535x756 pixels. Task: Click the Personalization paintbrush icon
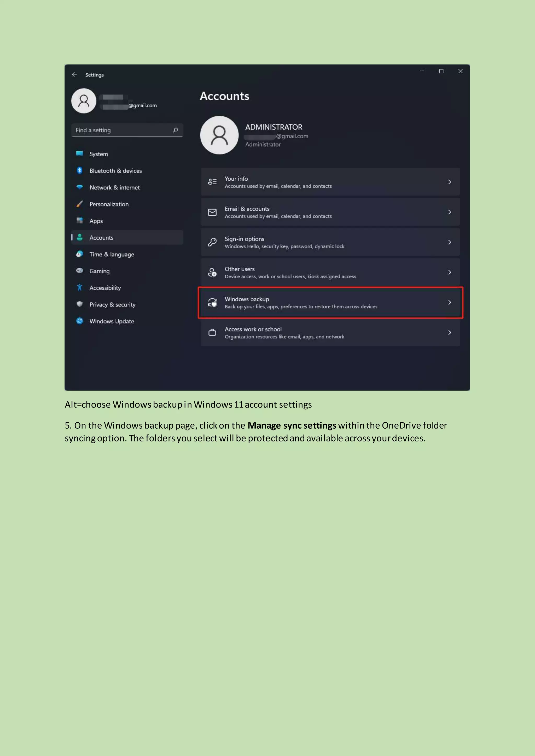[x=79, y=204]
